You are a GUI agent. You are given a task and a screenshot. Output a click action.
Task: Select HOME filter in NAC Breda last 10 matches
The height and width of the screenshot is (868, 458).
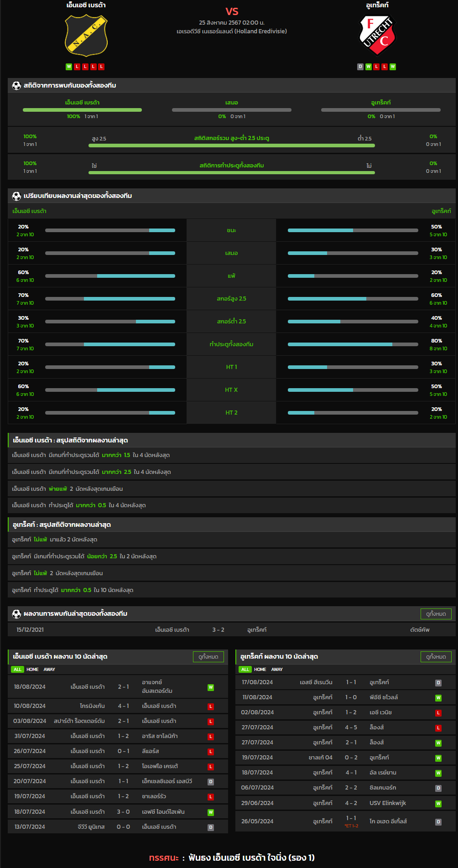click(x=32, y=670)
